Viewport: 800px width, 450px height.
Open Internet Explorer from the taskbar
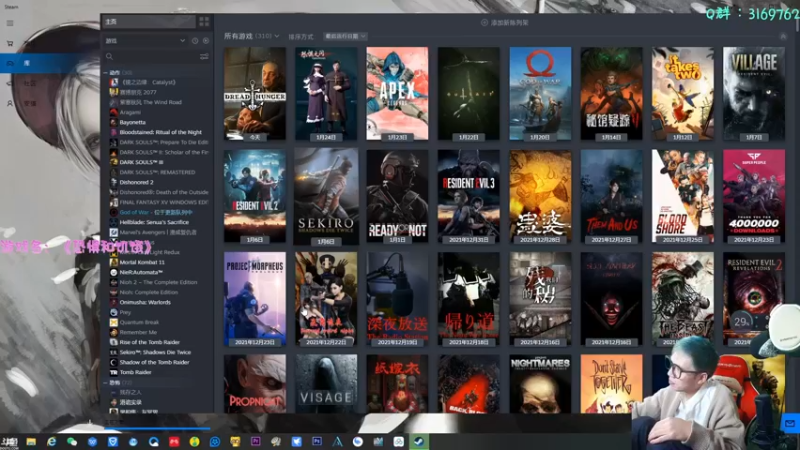click(x=52, y=441)
